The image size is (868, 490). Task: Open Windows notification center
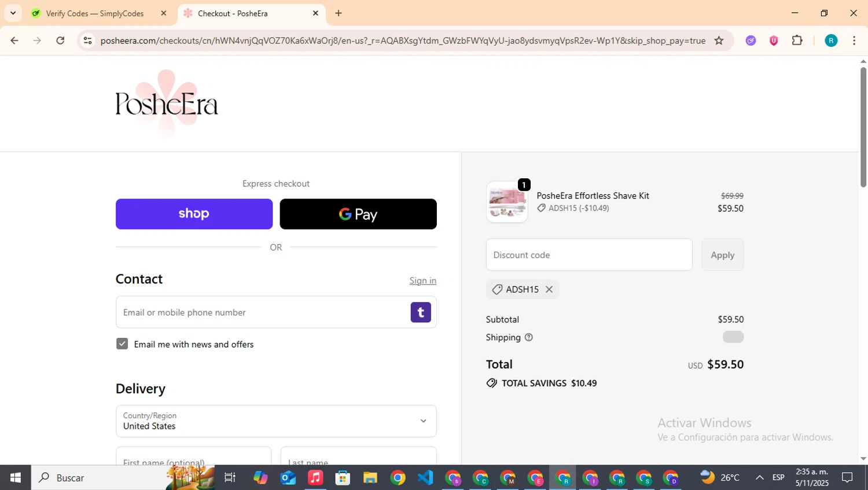coord(847,478)
